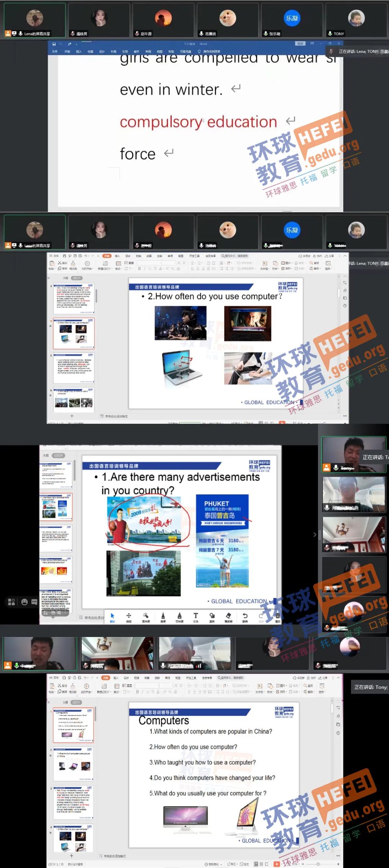This screenshot has width=389, height=868.
Task: Collapse participant panel chevron beside advertisement slide
Action: 314,535
